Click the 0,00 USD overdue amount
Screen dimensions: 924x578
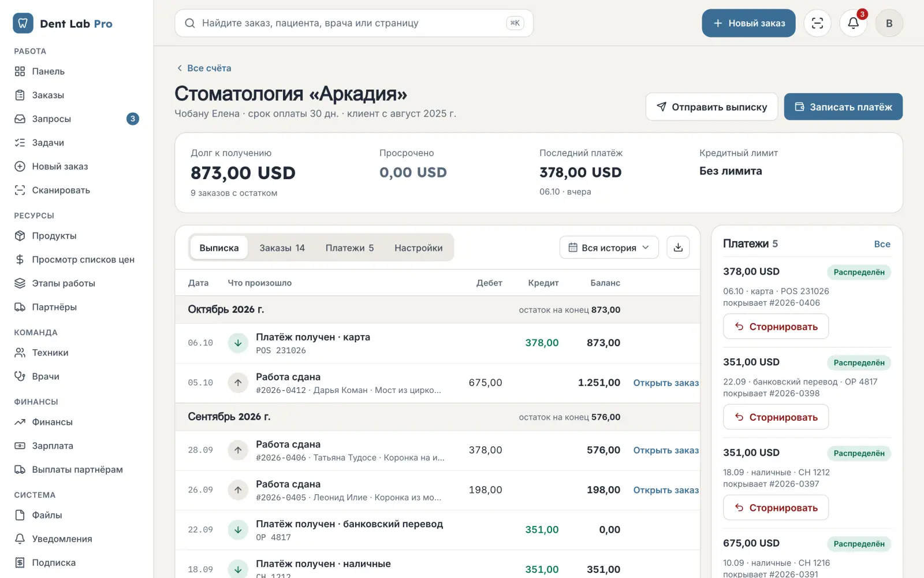point(413,172)
